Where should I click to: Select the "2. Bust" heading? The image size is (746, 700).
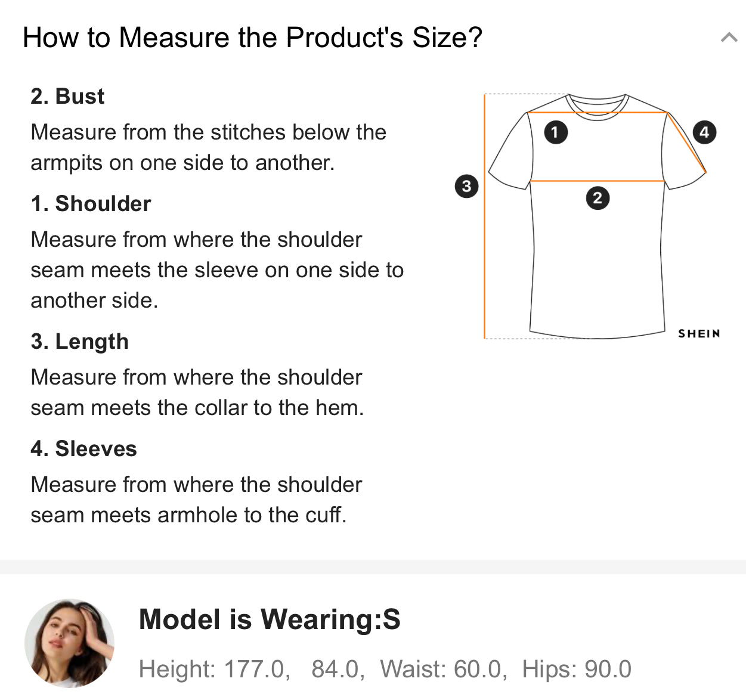67,97
